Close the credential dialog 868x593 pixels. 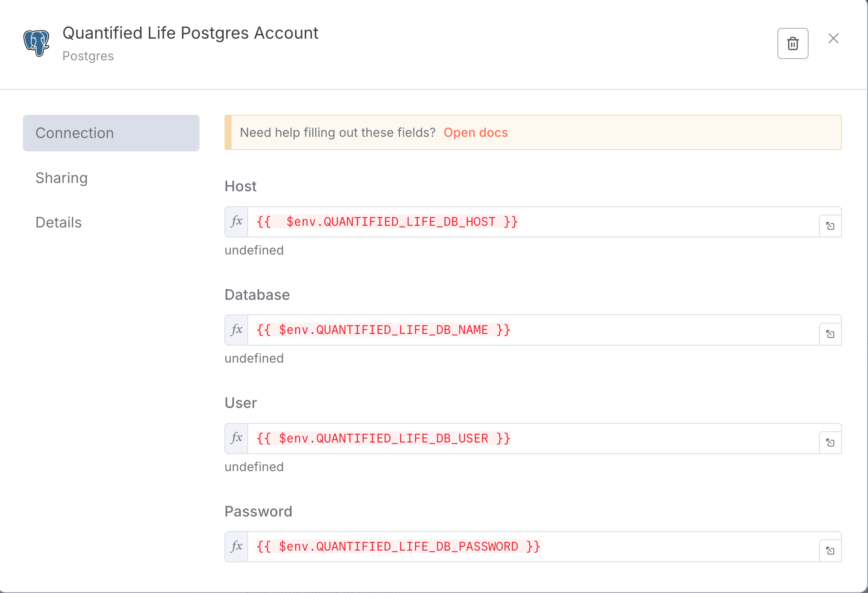pos(833,38)
